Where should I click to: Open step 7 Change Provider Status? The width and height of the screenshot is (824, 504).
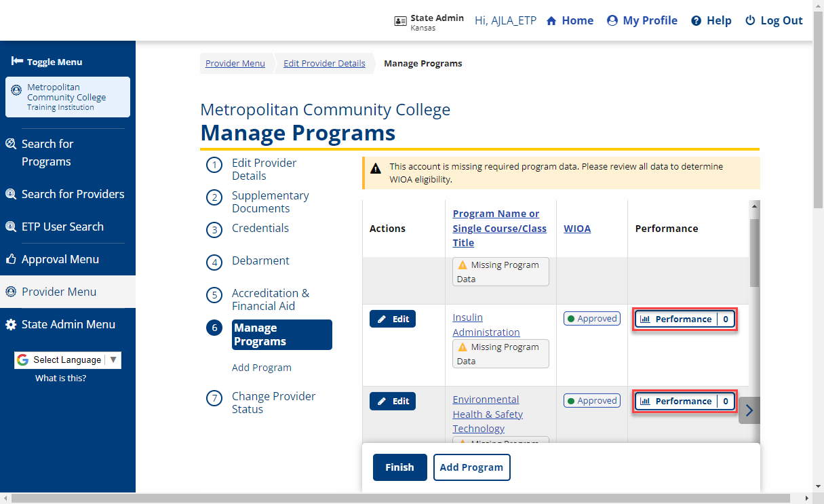tap(273, 403)
